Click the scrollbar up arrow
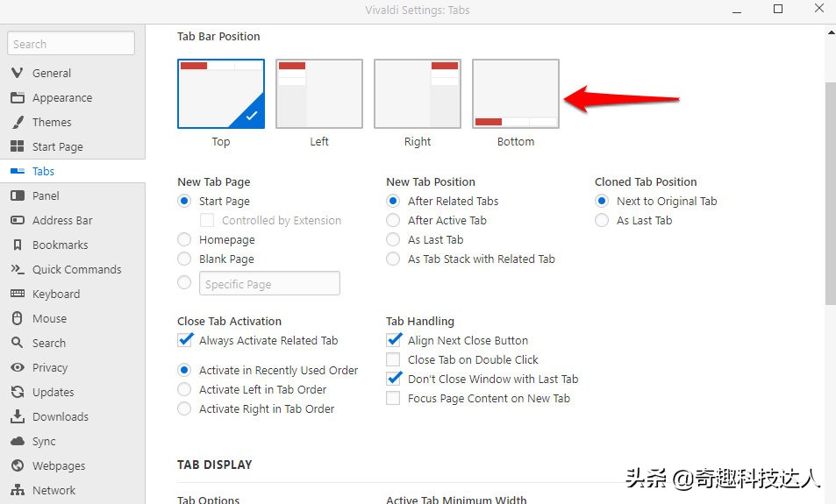The width and height of the screenshot is (836, 504). [x=831, y=32]
